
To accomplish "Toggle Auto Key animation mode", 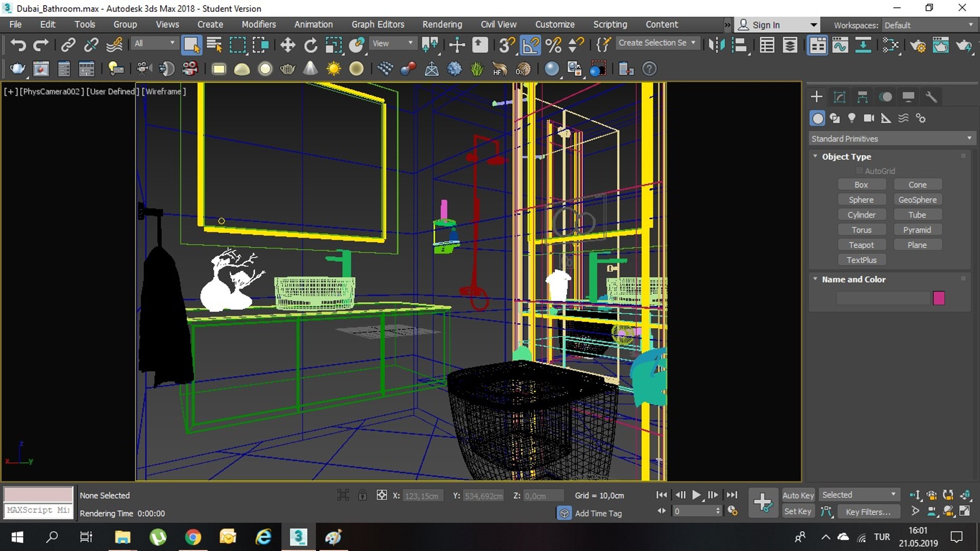I will click(798, 495).
